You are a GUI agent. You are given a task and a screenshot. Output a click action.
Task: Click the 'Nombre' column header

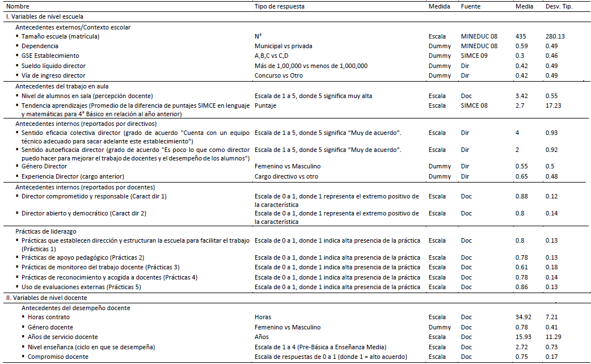[x=17, y=7]
